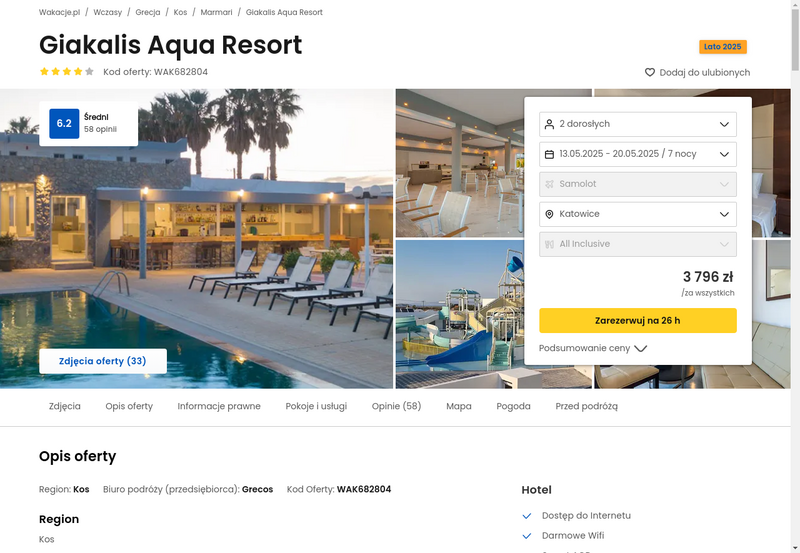Switch to the Opinie (58) tab
This screenshot has width=800, height=553.
point(396,406)
